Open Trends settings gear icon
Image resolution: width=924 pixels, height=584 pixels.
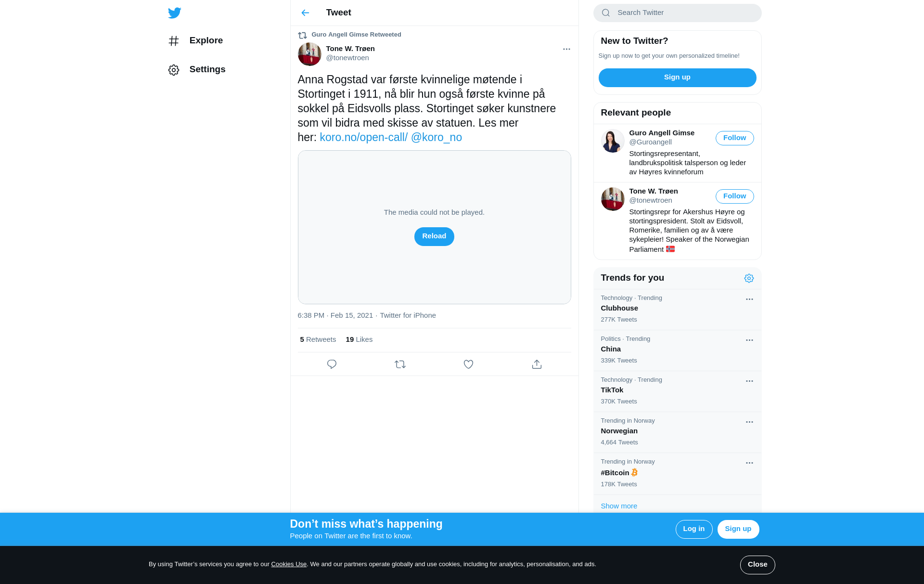coord(749,278)
